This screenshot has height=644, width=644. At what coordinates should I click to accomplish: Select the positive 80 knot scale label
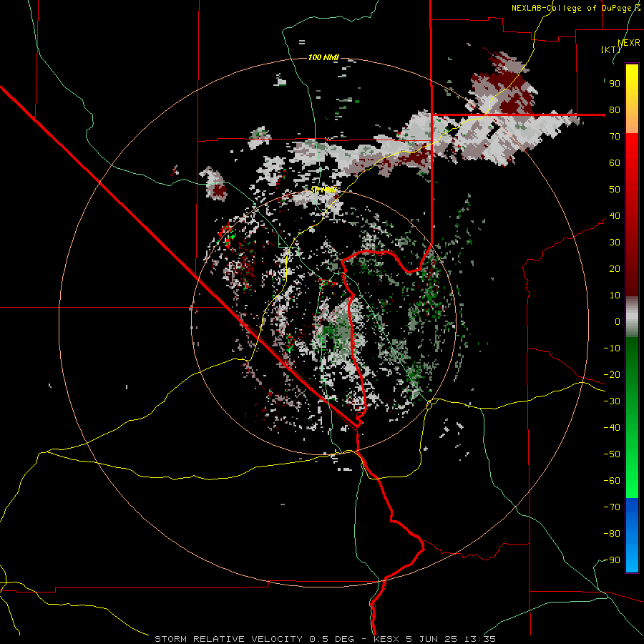click(615, 110)
